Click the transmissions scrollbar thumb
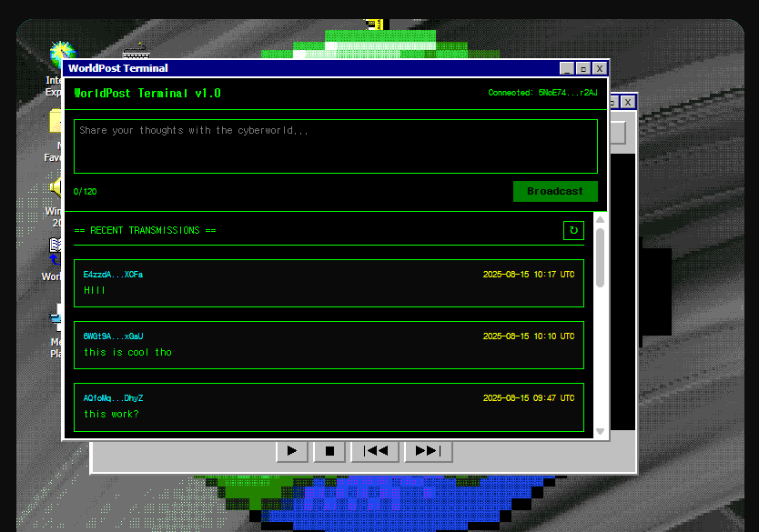759x532 pixels. [x=601, y=257]
